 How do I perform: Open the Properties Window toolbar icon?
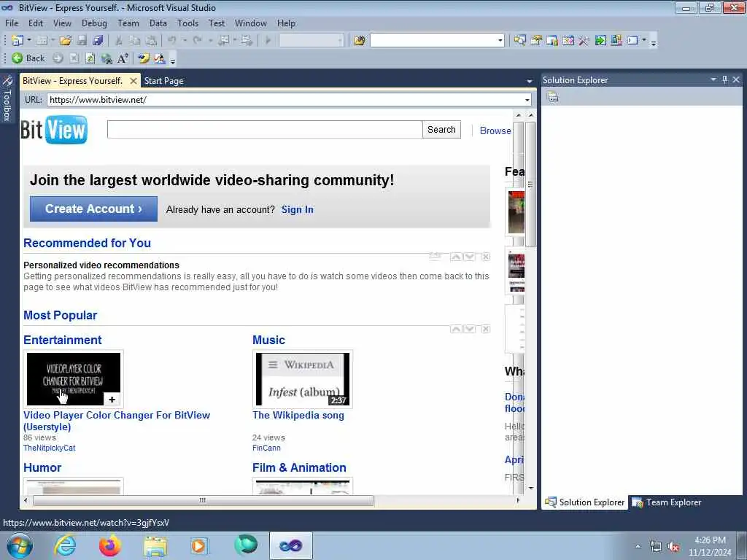click(536, 41)
